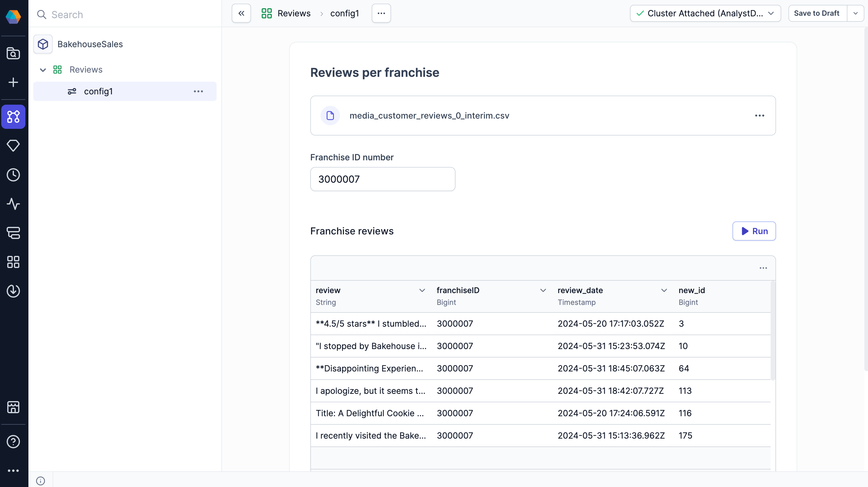This screenshot has width=868, height=487.
Task: Select config1 in the project tree
Action: (x=98, y=91)
